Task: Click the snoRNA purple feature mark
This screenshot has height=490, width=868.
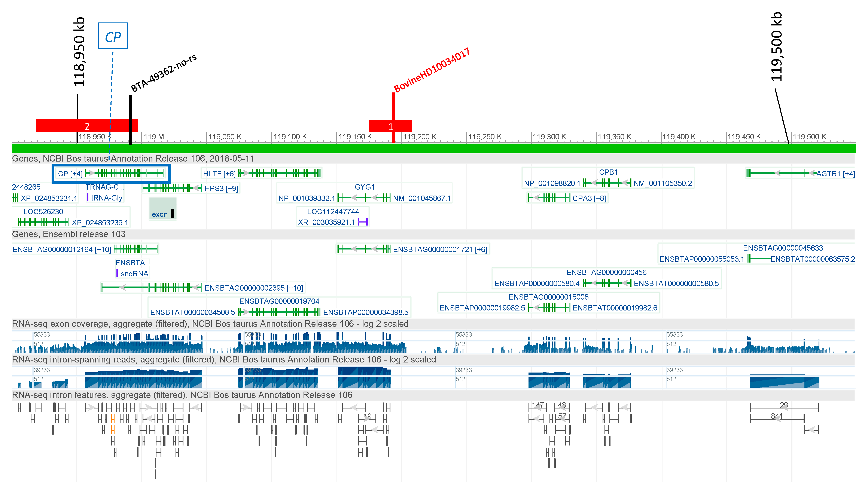Action: tap(117, 273)
